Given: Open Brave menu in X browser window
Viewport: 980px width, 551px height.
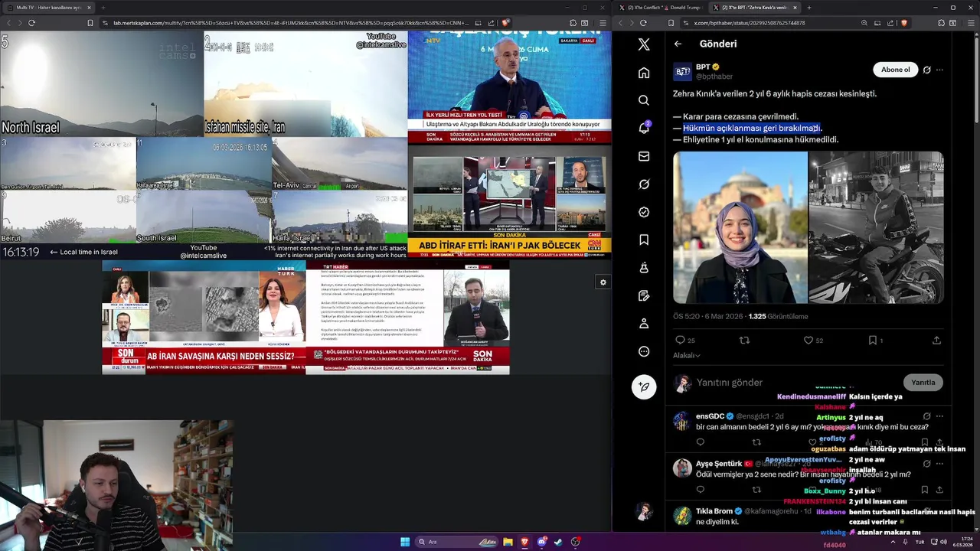Looking at the screenshot, I should pyautogui.click(x=970, y=23).
